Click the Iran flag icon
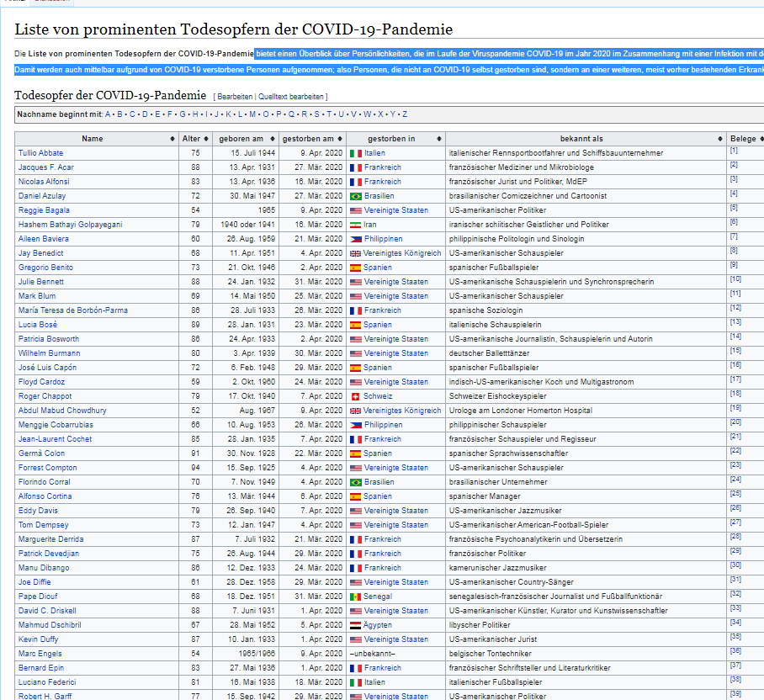Viewport: 764px width, 700px height. click(x=355, y=225)
